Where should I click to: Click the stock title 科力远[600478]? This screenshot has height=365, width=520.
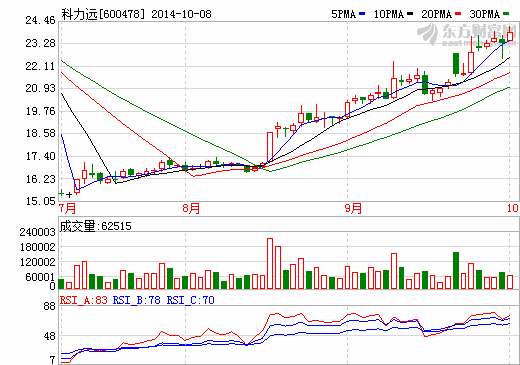[x=104, y=14]
